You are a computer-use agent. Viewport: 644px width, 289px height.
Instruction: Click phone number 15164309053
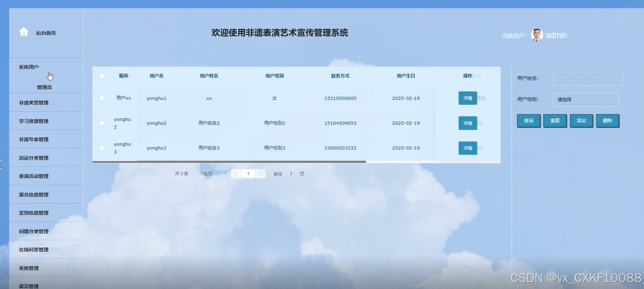pos(340,123)
